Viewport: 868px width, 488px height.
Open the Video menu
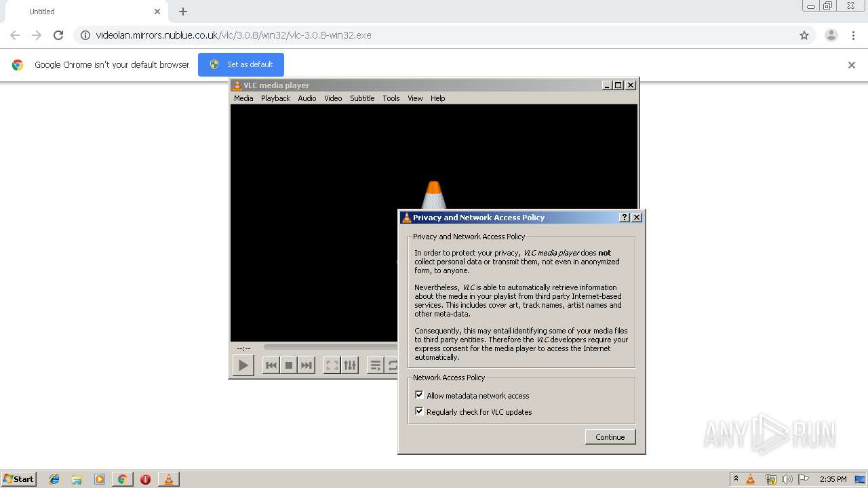point(333,98)
